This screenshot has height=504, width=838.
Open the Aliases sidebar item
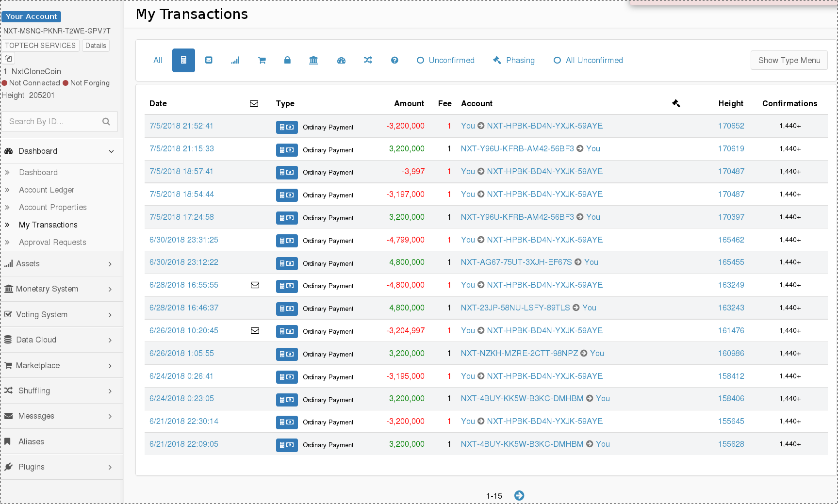[62, 441]
